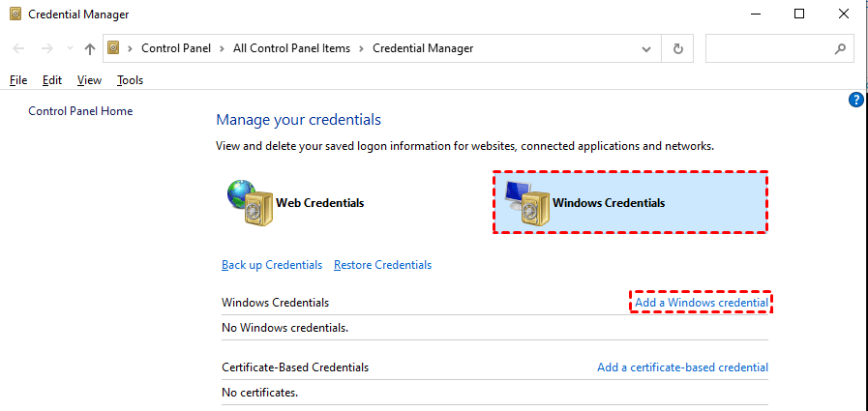
Task: Open Help via blue question mark
Action: click(x=855, y=100)
